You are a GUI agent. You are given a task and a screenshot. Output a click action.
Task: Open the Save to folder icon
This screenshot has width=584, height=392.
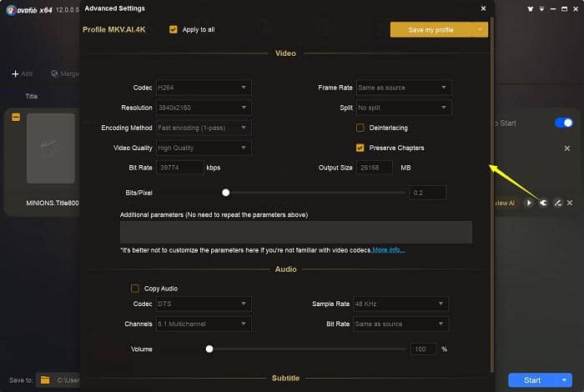(x=45, y=380)
